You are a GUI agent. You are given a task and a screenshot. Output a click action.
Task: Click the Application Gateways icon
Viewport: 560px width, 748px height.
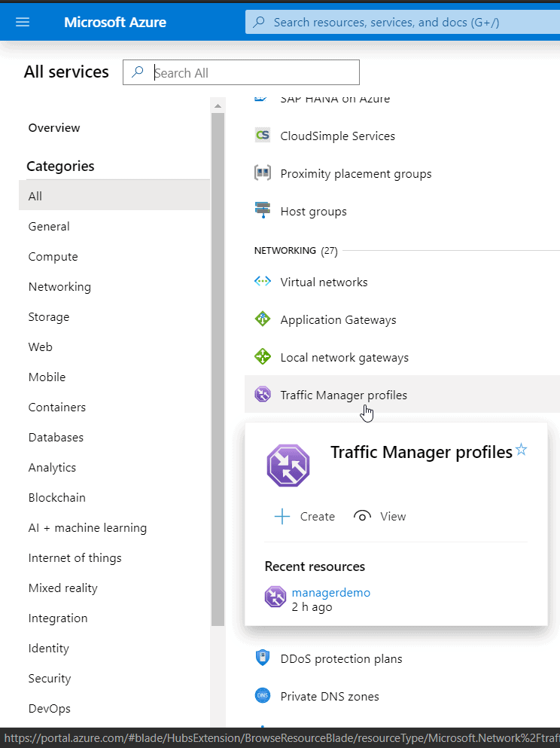pos(262,320)
